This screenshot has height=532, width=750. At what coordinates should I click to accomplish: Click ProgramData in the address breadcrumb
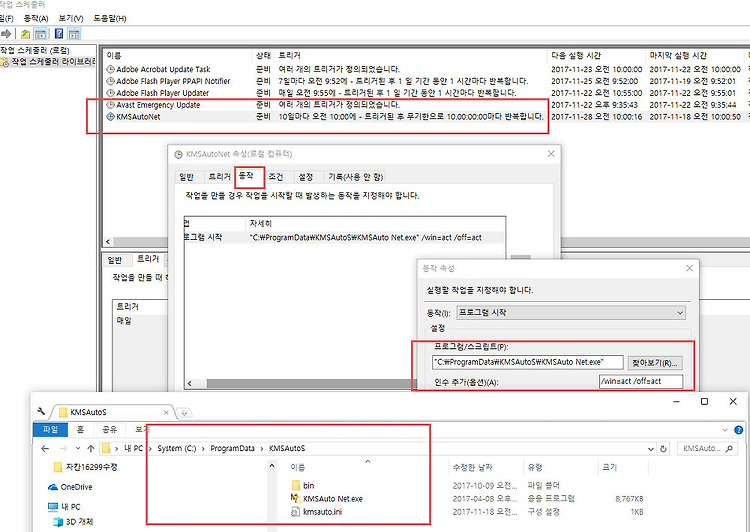(232, 449)
